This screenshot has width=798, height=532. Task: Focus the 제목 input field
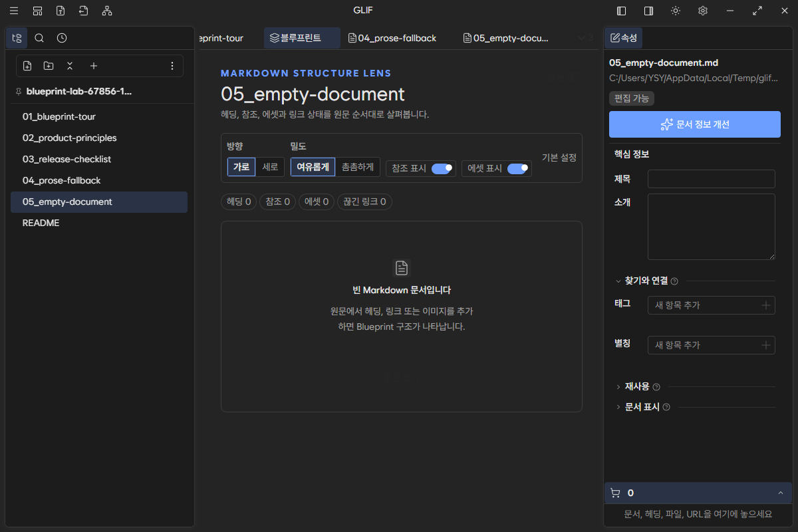[712, 179]
